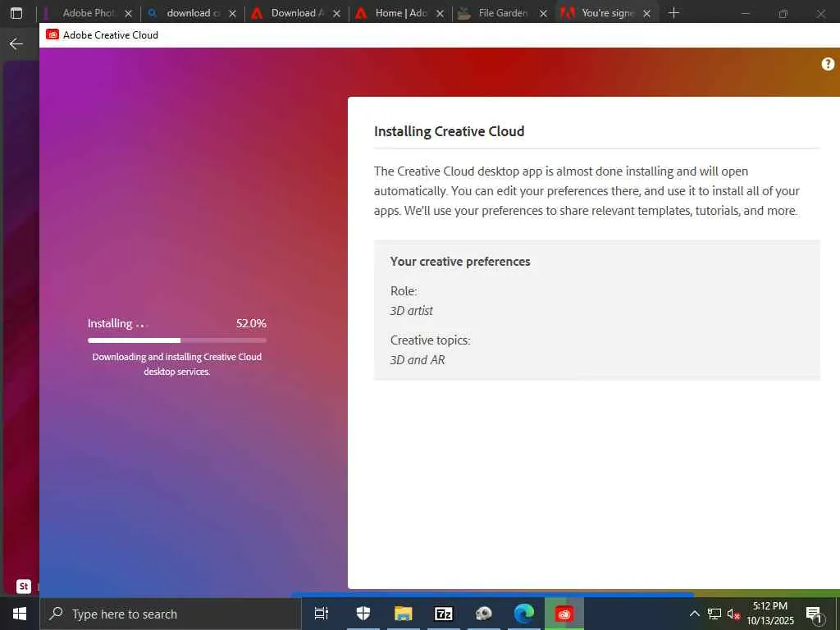Open File Explorer from taskbar

[404, 614]
